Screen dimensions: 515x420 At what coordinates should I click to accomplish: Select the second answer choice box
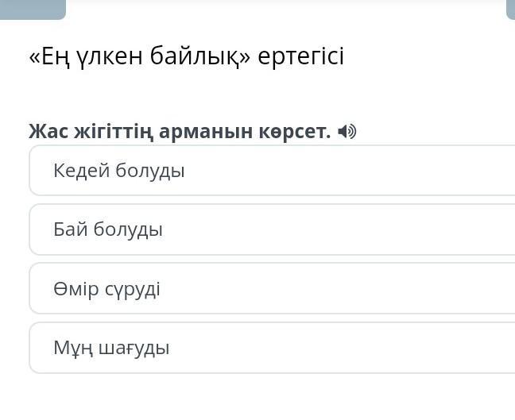coord(270,230)
